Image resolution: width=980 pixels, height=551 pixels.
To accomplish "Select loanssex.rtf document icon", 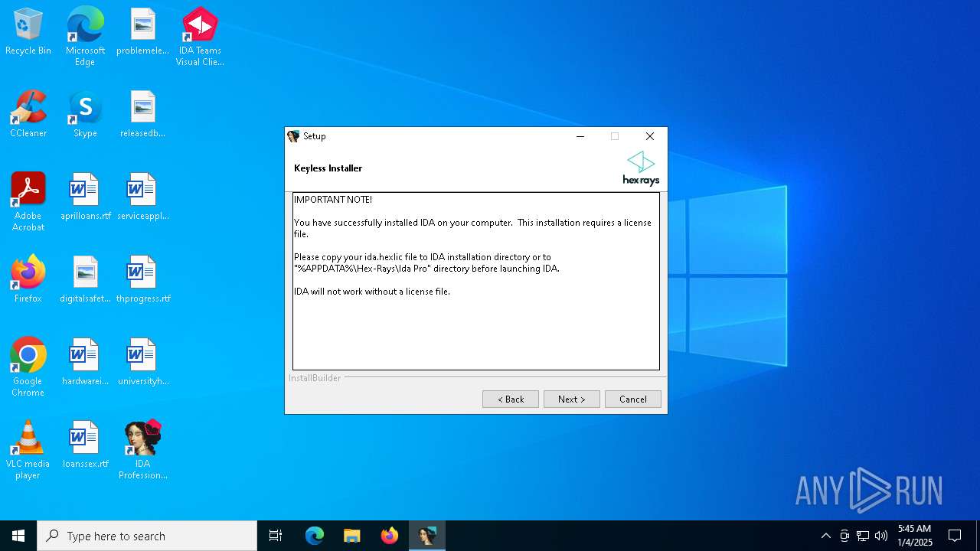I will tap(85, 445).
